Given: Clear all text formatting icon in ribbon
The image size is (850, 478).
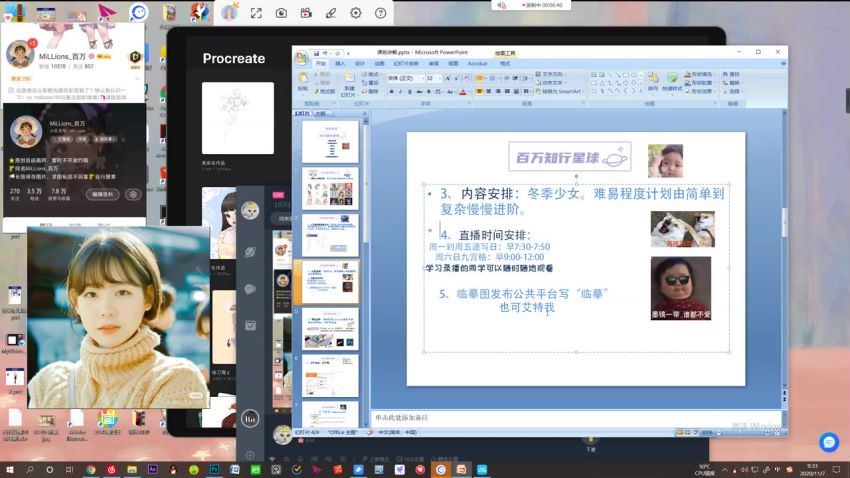Looking at the screenshot, I should [467, 79].
